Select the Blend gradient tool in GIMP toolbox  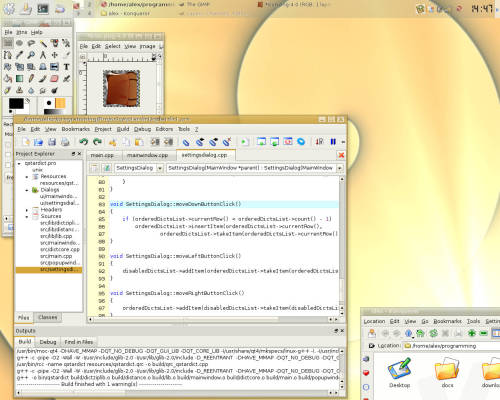pos(20,79)
